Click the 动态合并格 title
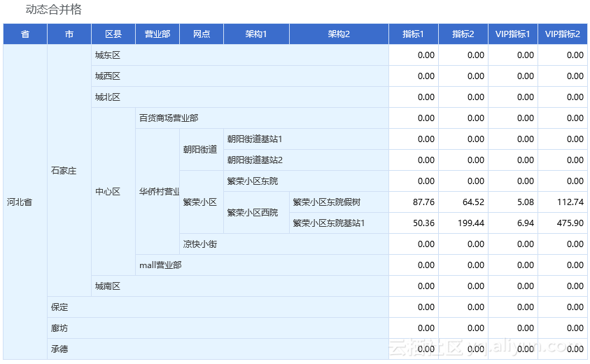This screenshot has height=364, width=590. [x=53, y=9]
